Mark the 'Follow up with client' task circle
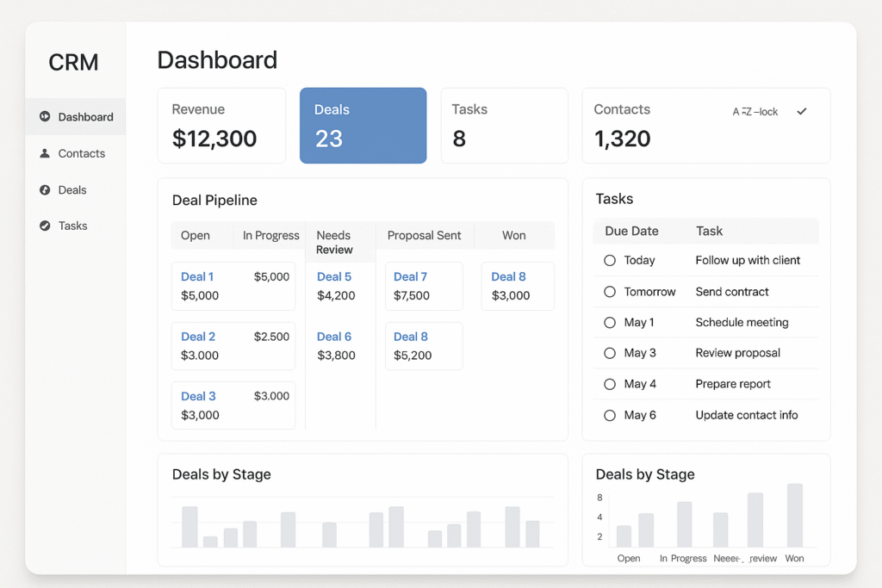 tap(610, 260)
